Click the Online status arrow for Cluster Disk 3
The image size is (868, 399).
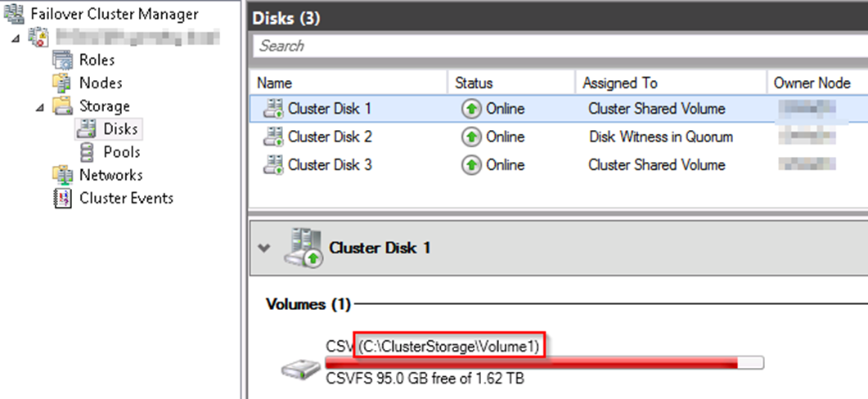pyautogui.click(x=471, y=164)
